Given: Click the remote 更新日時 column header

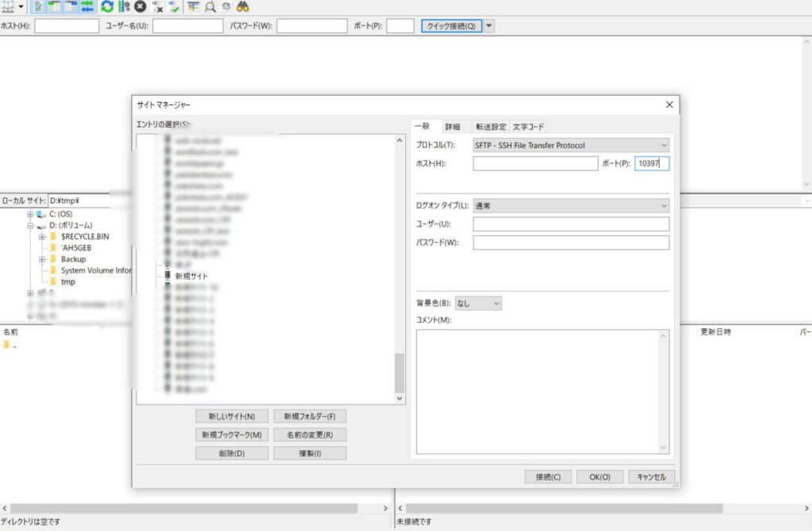Looking at the screenshot, I should click(x=715, y=332).
